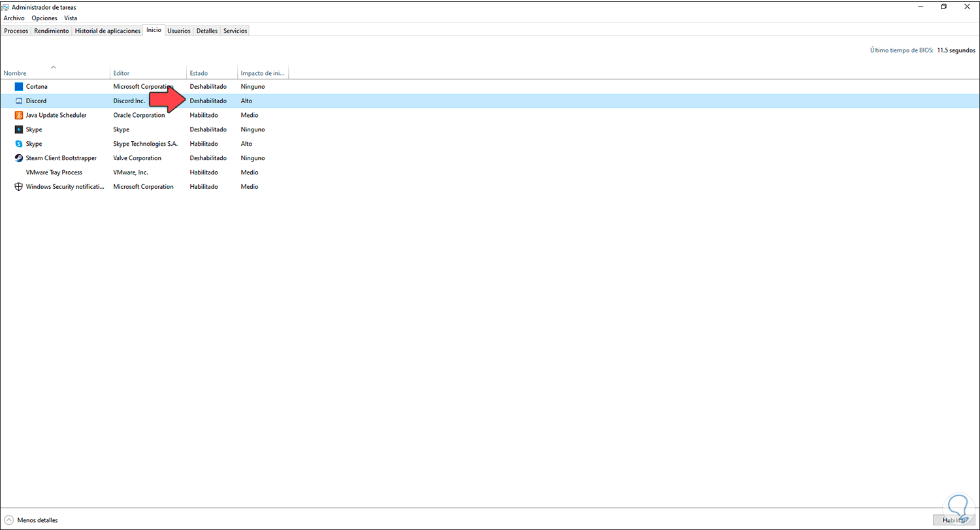Click the Java Update Scheduler icon
The image size is (980, 530).
click(19, 115)
